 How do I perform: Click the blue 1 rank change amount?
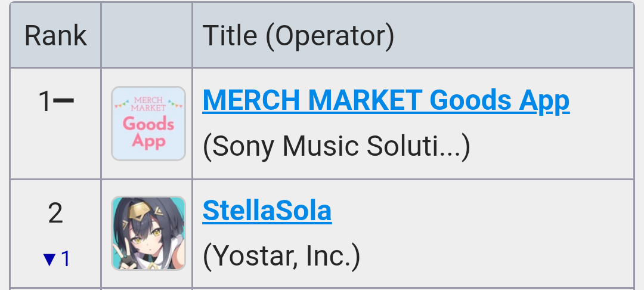[66, 260]
